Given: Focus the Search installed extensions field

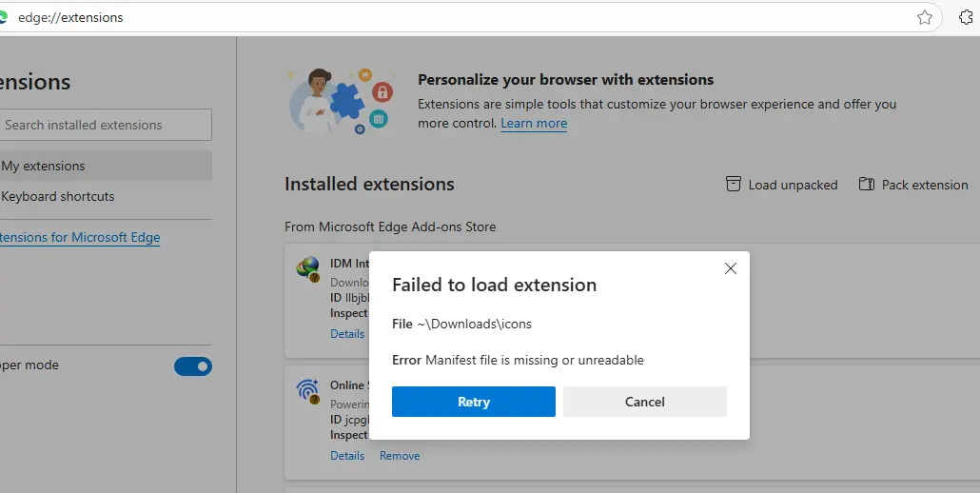Looking at the screenshot, I should point(105,125).
